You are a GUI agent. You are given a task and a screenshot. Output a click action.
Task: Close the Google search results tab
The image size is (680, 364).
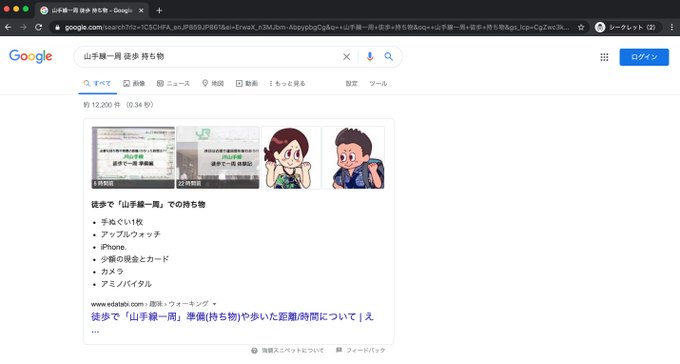point(141,10)
